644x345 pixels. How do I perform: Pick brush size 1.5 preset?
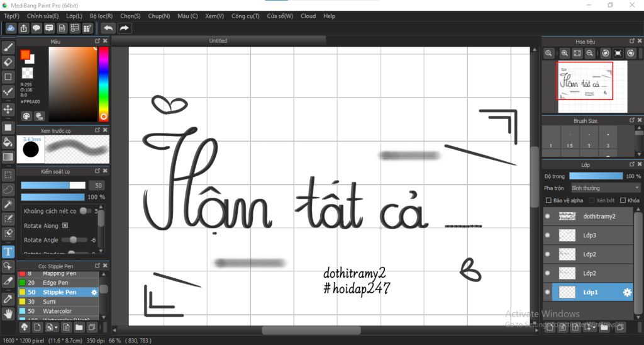pyautogui.click(x=570, y=138)
